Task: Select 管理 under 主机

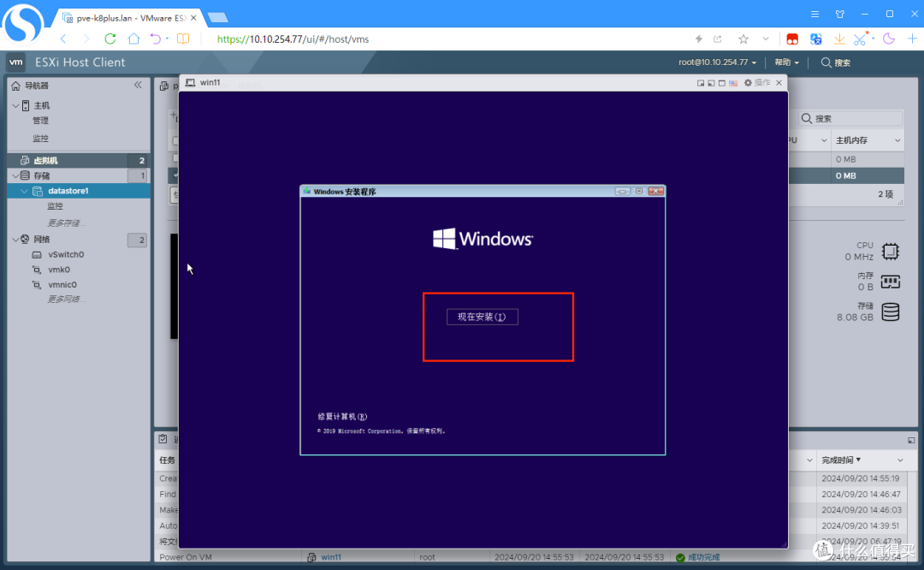Action: click(x=41, y=121)
